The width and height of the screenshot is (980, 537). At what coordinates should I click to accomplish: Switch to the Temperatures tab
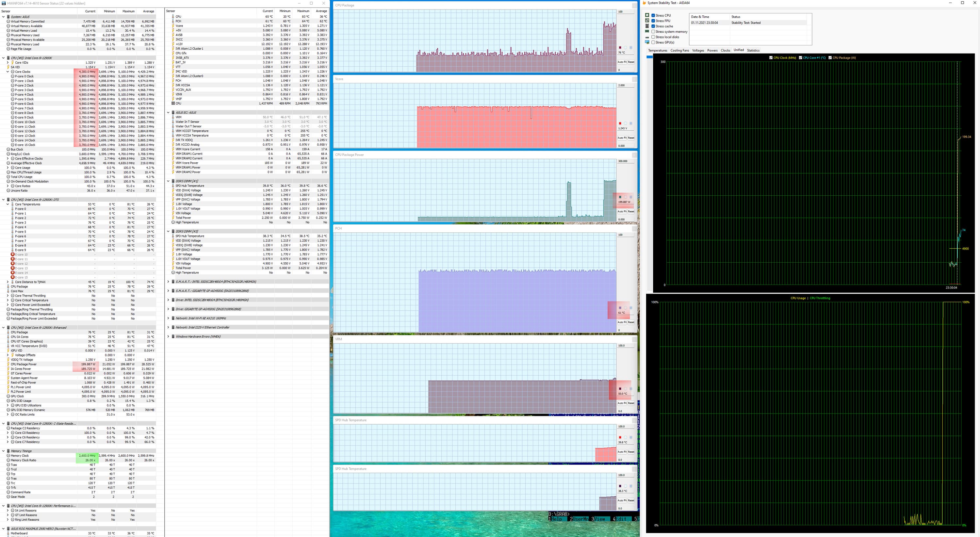click(657, 51)
